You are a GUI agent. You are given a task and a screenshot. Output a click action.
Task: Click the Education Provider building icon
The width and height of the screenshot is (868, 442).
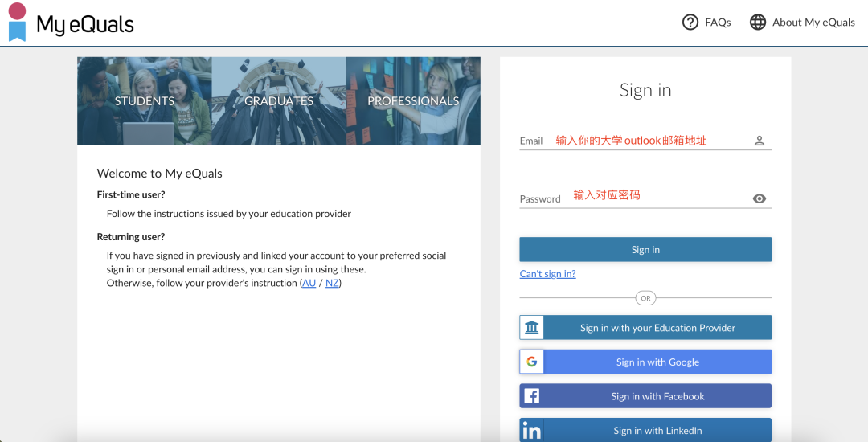coord(532,328)
